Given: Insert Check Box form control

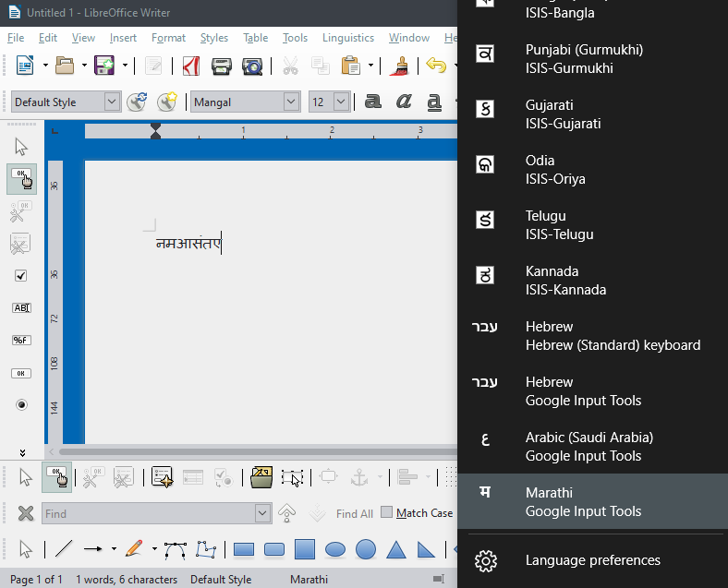Looking at the screenshot, I should (x=20, y=276).
